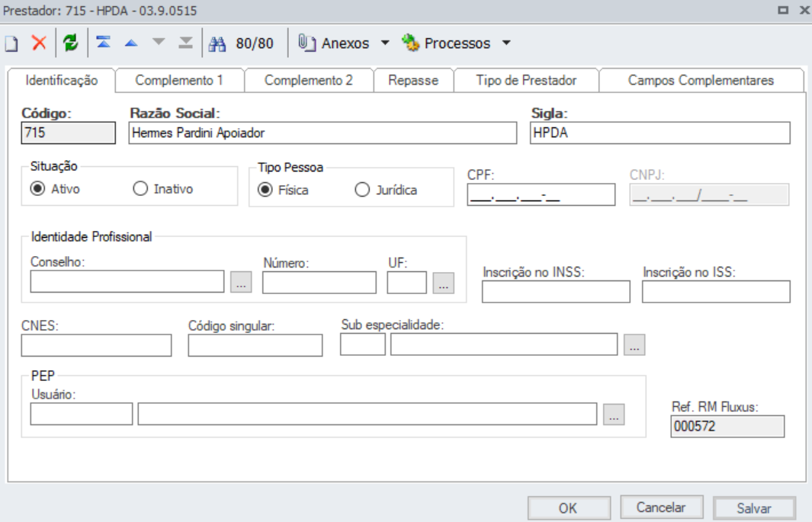Click the Anexos paperclip icon
The height and width of the screenshot is (522, 812).
307,43
